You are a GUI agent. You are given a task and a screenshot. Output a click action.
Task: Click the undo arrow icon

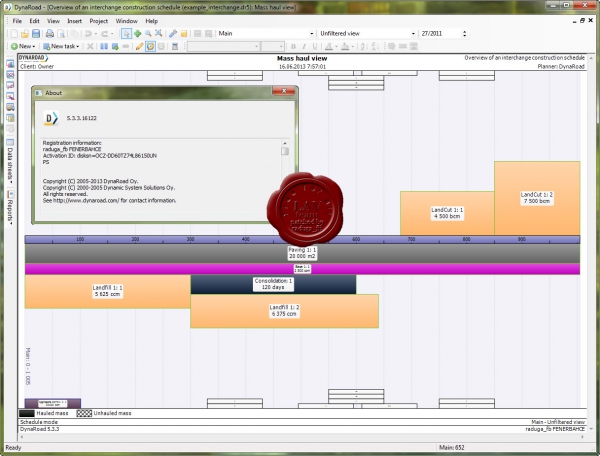click(88, 34)
